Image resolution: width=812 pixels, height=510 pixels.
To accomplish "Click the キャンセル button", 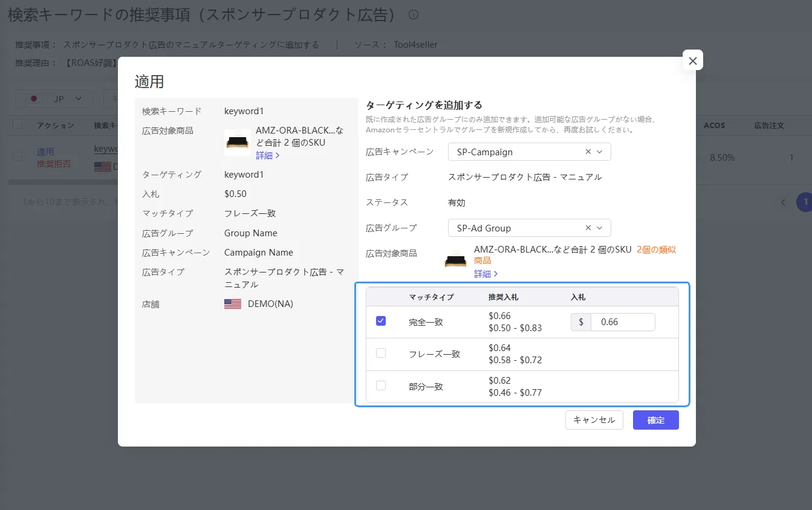I will pos(594,420).
